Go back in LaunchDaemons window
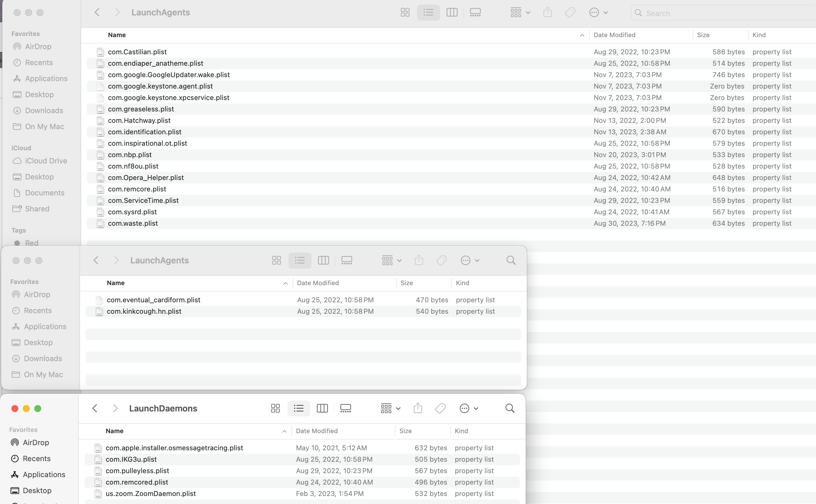The image size is (816, 504). tap(95, 408)
